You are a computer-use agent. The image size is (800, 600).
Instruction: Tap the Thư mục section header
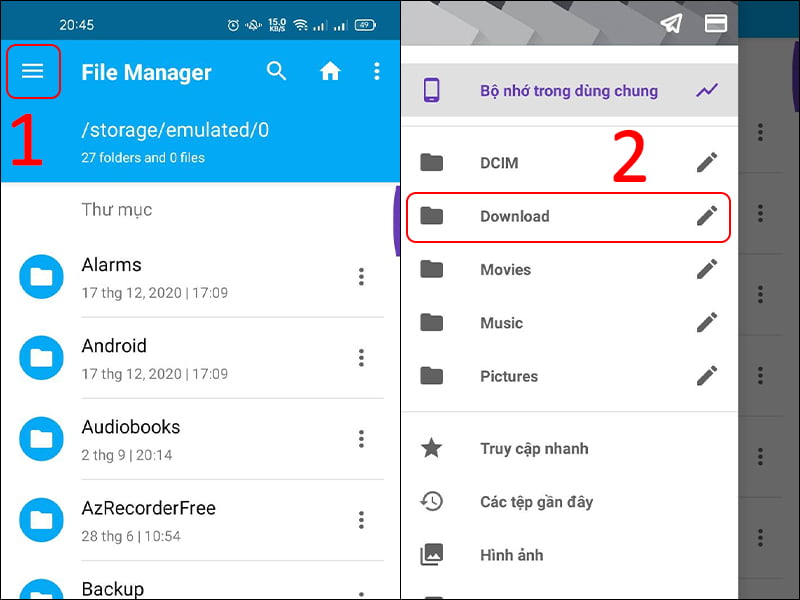[117, 210]
